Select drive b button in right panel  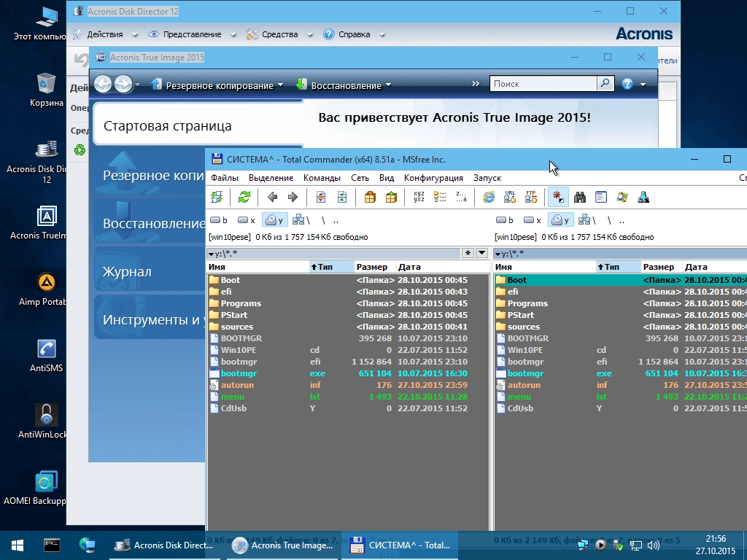[505, 220]
